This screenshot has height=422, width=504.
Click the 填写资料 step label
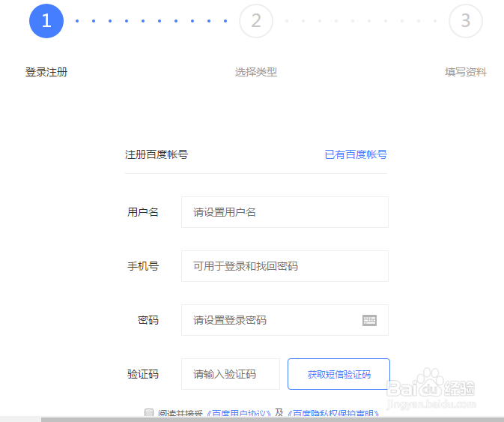(x=465, y=72)
